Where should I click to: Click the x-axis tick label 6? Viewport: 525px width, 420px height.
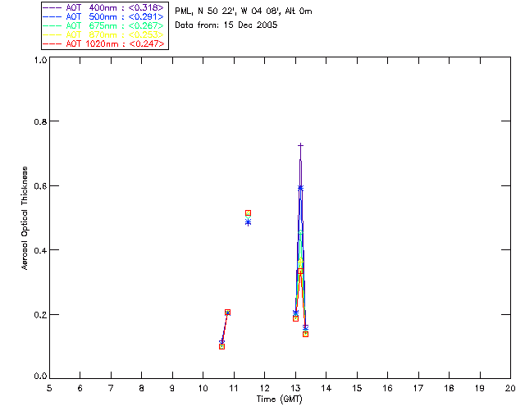[80, 388]
